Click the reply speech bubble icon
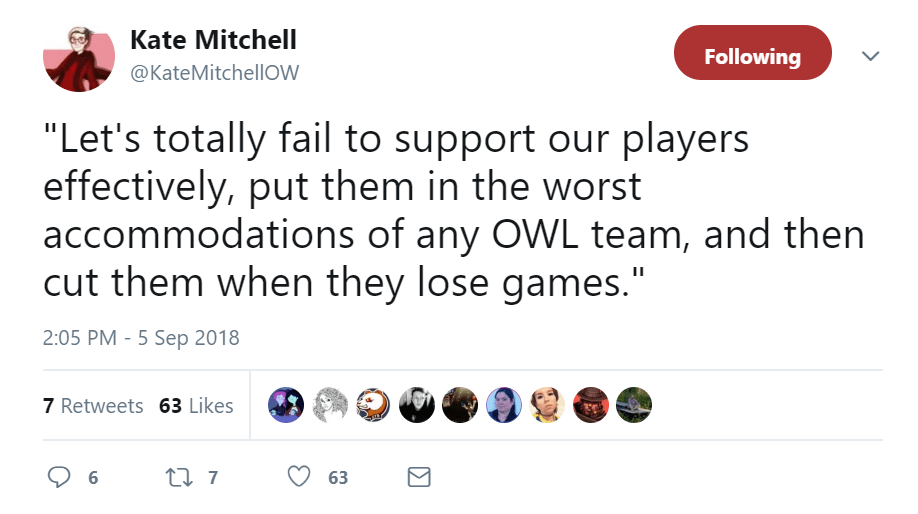This screenshot has width=918, height=514. point(60,478)
